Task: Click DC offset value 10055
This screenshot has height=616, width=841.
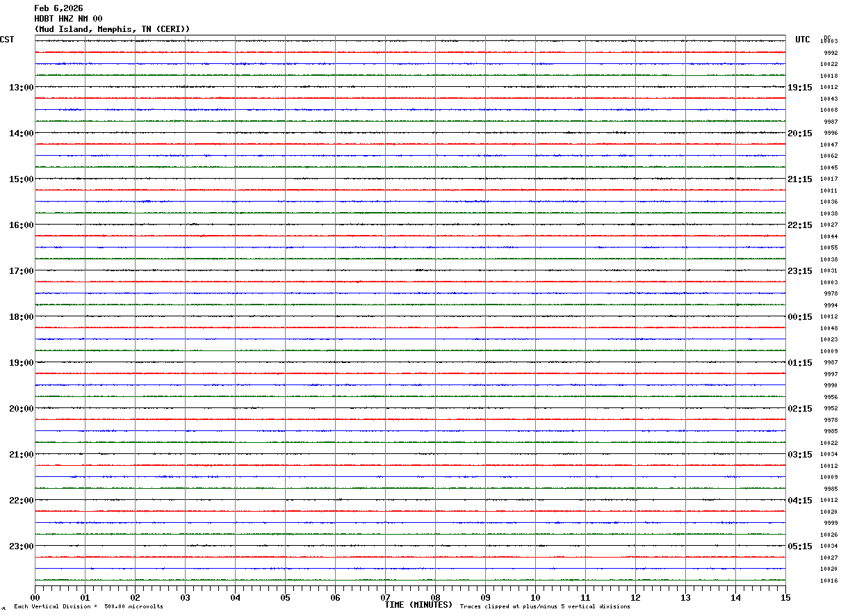Action: pyautogui.click(x=828, y=248)
